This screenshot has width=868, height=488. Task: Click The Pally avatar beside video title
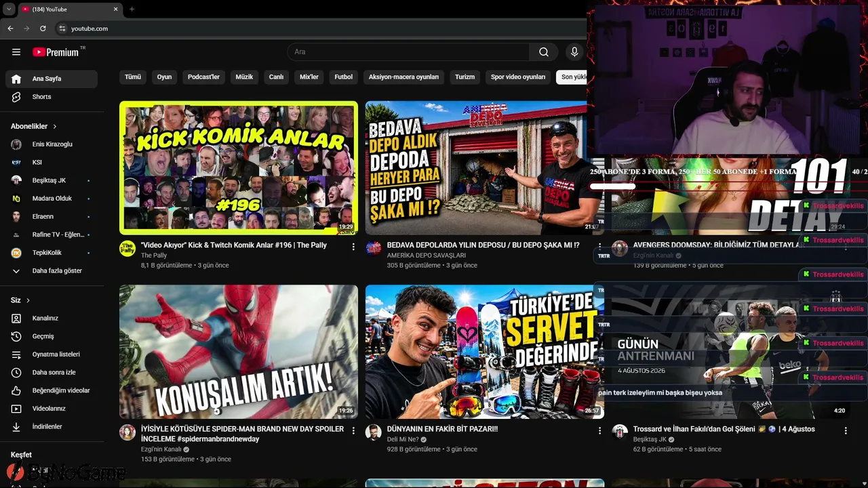pyautogui.click(x=127, y=248)
